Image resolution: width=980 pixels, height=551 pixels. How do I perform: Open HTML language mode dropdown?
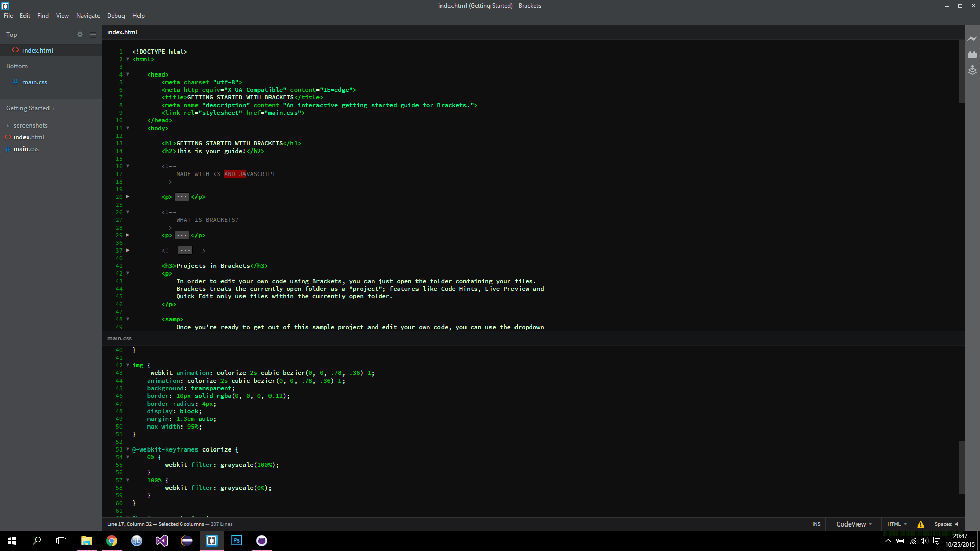point(897,524)
